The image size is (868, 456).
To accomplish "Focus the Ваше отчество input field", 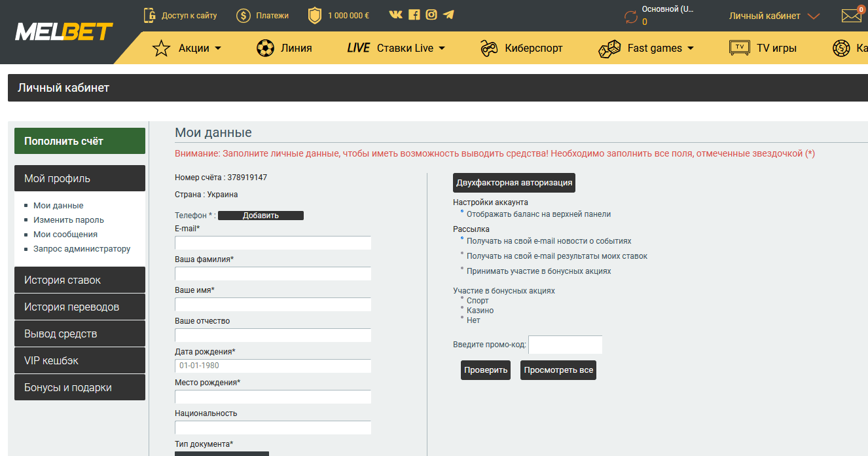I will click(273, 335).
